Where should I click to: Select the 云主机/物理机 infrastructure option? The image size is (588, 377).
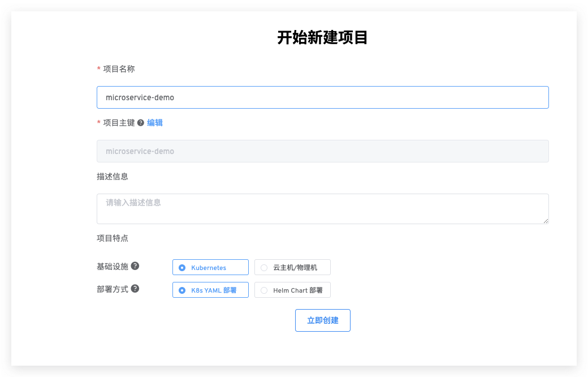[x=292, y=267]
